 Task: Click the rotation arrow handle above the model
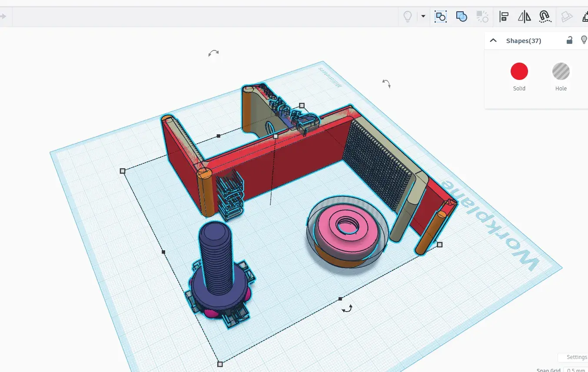213,53
